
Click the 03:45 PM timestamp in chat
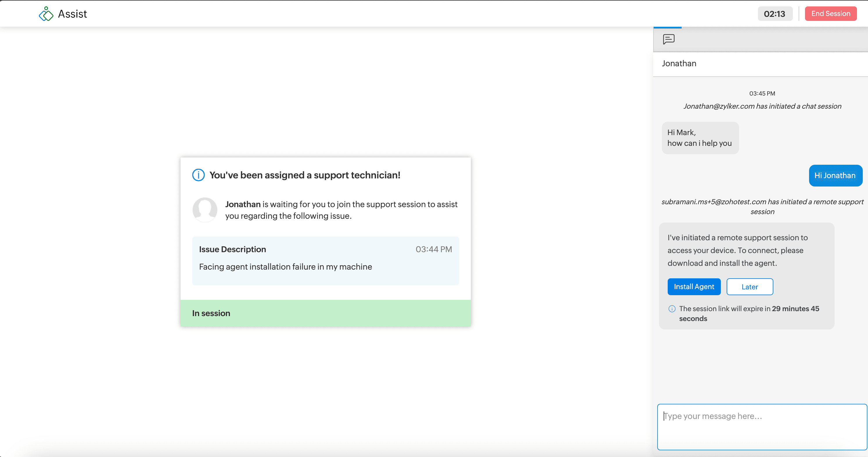tap(763, 93)
